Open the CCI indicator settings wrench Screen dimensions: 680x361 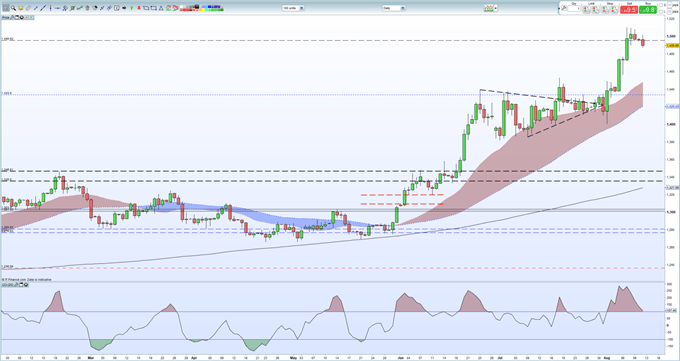click(x=16, y=285)
